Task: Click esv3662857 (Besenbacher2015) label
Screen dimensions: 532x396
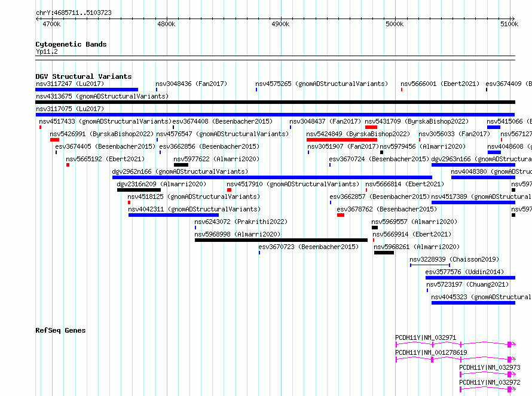Action: click(x=380, y=197)
